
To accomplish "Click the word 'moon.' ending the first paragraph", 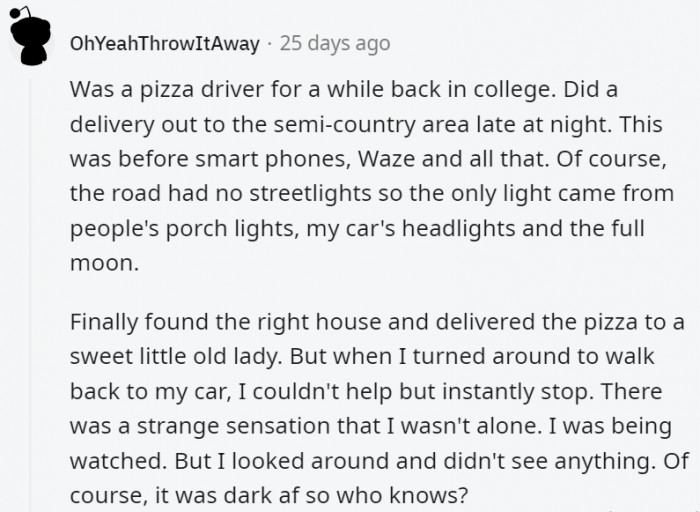I will 104,263.
